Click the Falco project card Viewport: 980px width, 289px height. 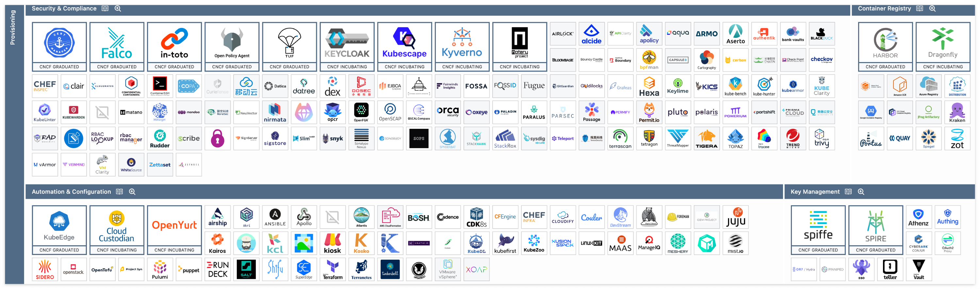pyautogui.click(x=117, y=47)
